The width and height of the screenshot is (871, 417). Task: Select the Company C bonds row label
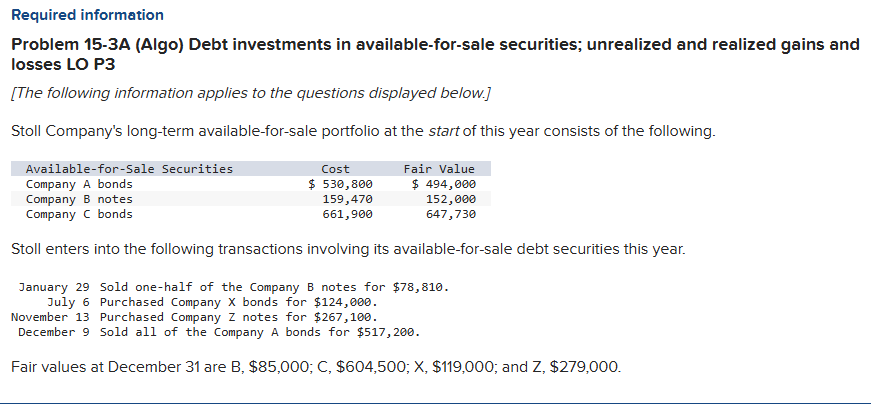tap(79, 214)
